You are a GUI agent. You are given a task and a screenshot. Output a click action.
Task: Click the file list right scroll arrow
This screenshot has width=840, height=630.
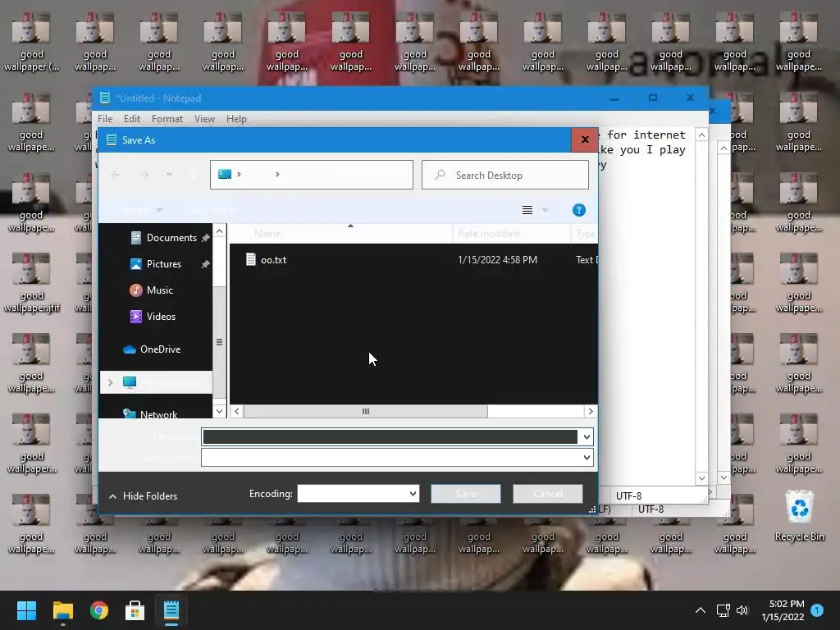(x=591, y=412)
